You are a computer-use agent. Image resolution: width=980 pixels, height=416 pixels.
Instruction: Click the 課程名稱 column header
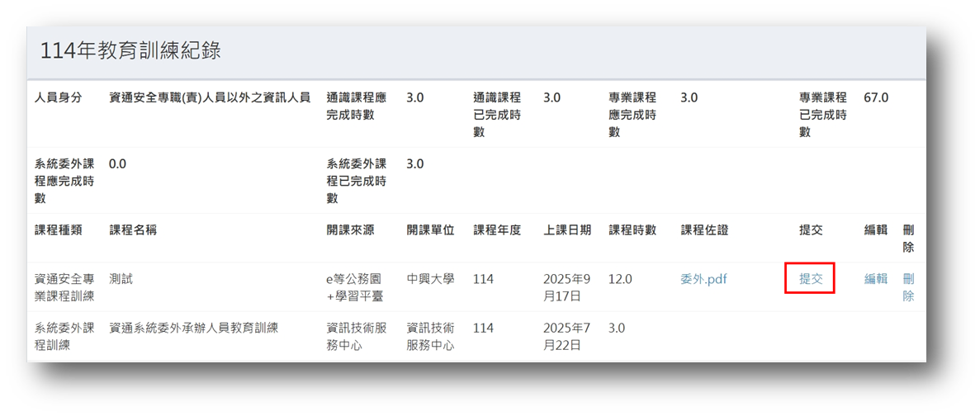(x=133, y=230)
